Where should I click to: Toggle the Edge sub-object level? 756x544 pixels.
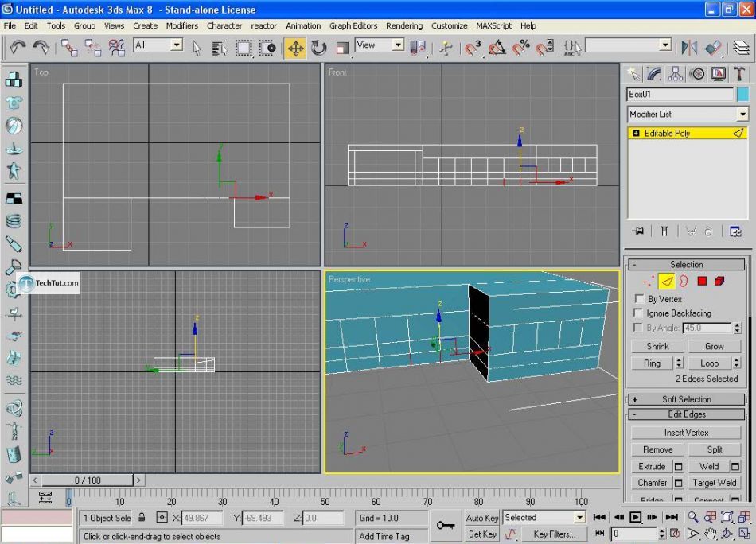click(x=667, y=281)
